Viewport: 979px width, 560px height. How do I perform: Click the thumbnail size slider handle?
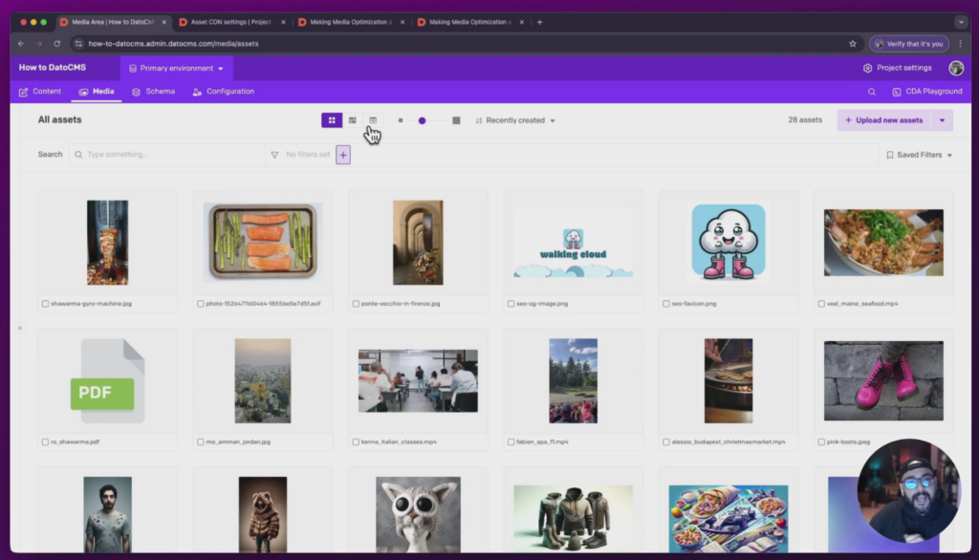click(422, 120)
